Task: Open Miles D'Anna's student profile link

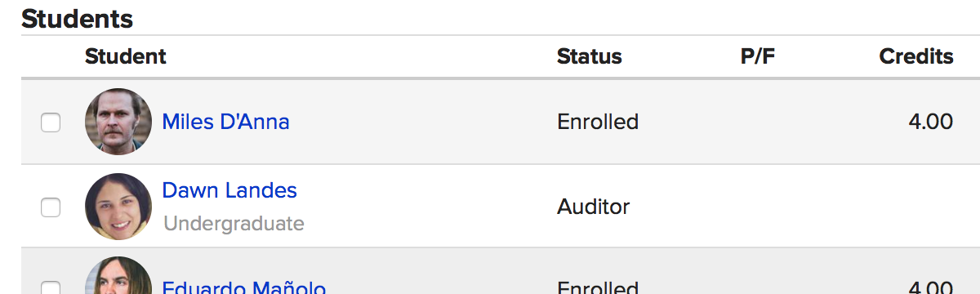Action: click(225, 122)
